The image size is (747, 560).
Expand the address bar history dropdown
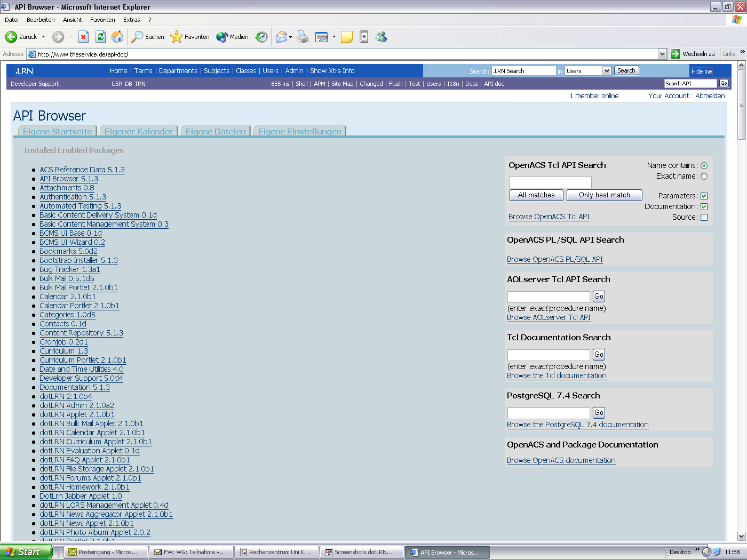[x=662, y=53]
